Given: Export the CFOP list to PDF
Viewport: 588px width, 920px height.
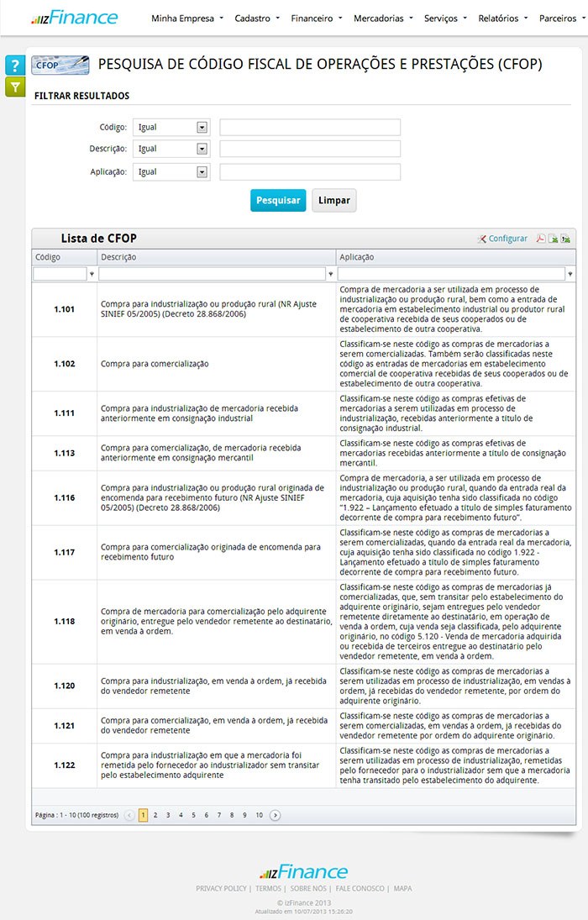Looking at the screenshot, I should [541, 239].
